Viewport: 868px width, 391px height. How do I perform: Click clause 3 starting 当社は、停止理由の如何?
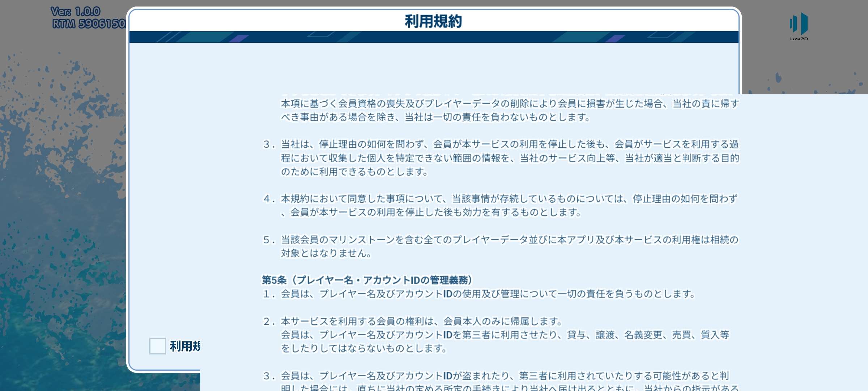click(501, 158)
